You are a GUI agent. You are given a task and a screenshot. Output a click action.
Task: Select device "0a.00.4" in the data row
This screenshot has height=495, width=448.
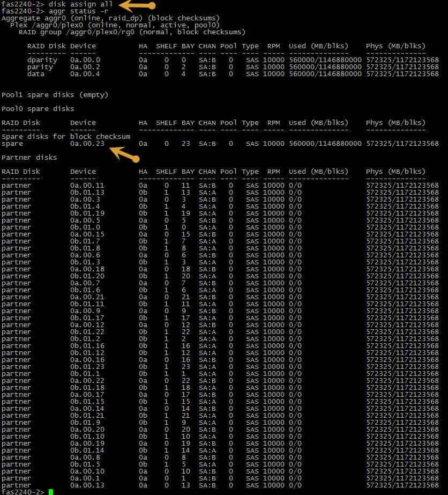85,74
